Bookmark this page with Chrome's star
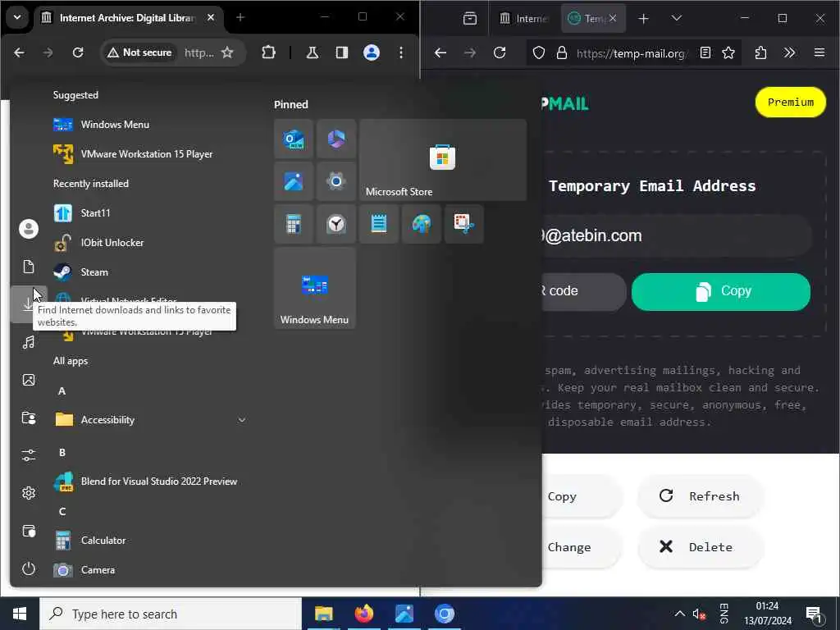The width and height of the screenshot is (840, 630). [227, 52]
